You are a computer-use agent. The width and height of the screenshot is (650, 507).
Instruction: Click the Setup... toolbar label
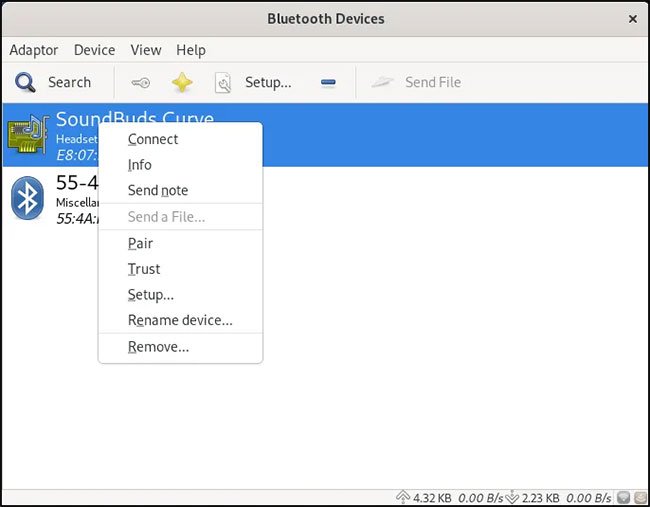pyautogui.click(x=268, y=82)
